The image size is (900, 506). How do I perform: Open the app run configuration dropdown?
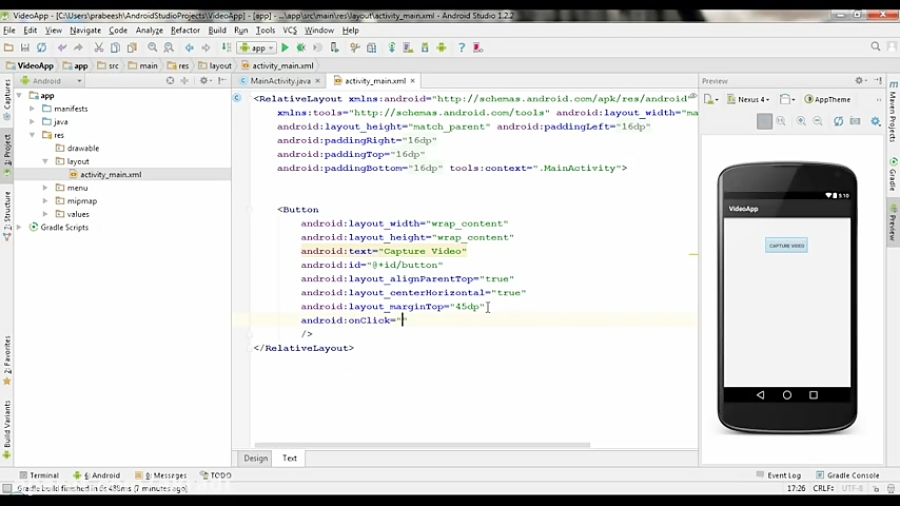[257, 48]
